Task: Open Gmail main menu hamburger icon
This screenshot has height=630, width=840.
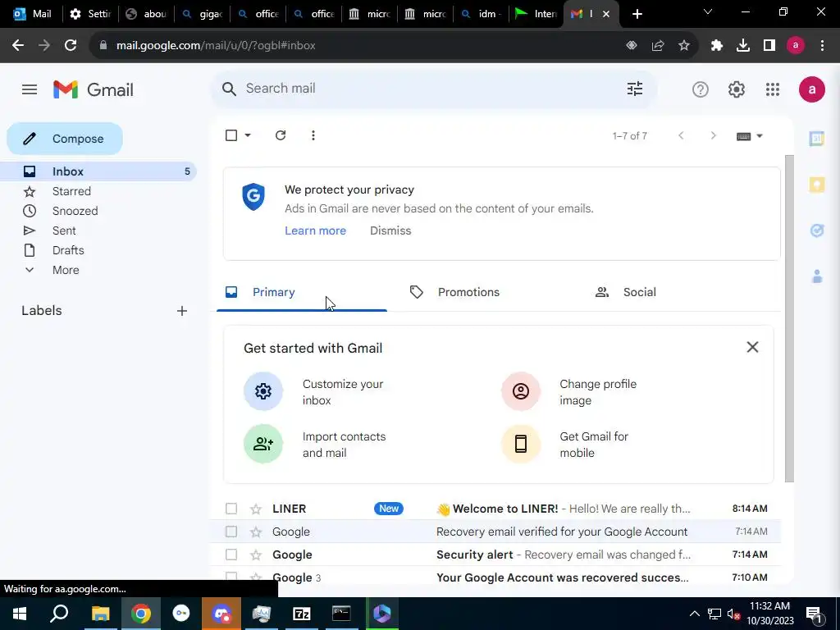Action: tap(30, 89)
